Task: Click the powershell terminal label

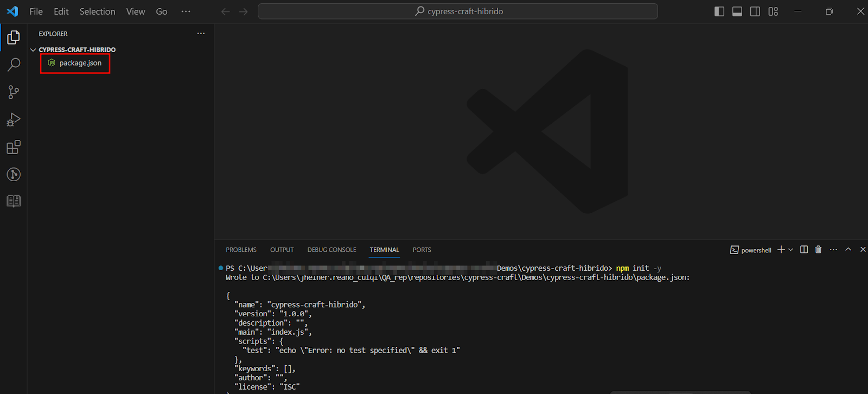Action: 751,250
